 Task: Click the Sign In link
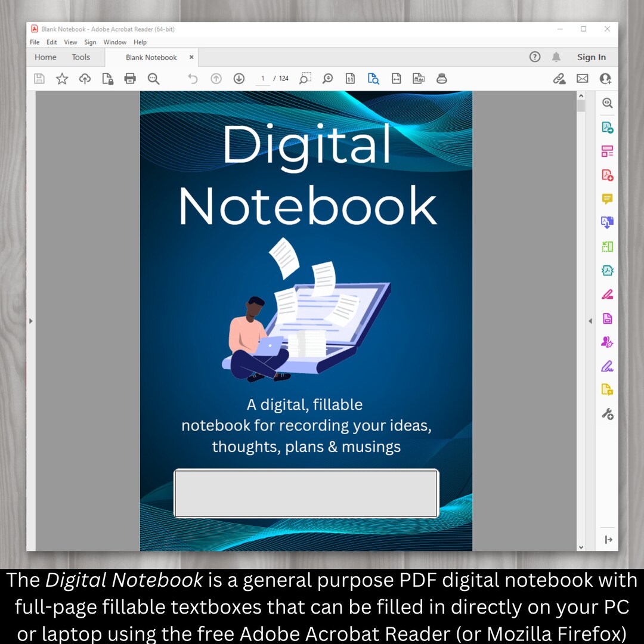591,57
